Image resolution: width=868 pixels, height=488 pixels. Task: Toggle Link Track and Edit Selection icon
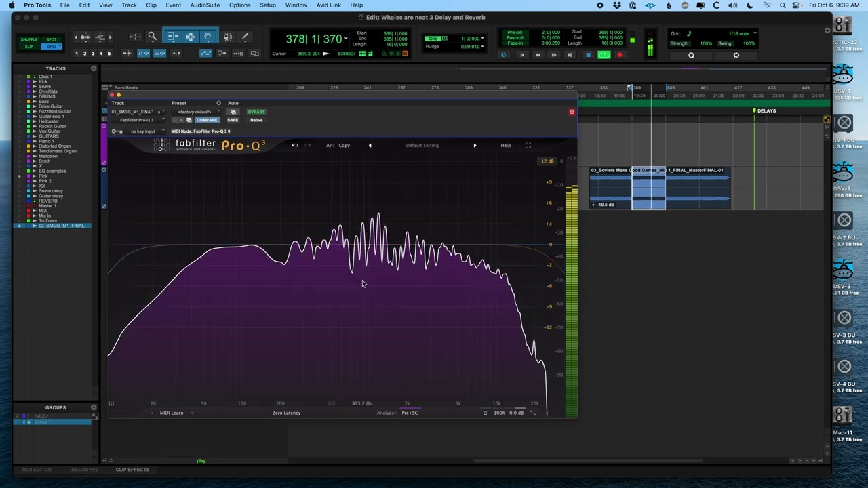click(x=159, y=53)
